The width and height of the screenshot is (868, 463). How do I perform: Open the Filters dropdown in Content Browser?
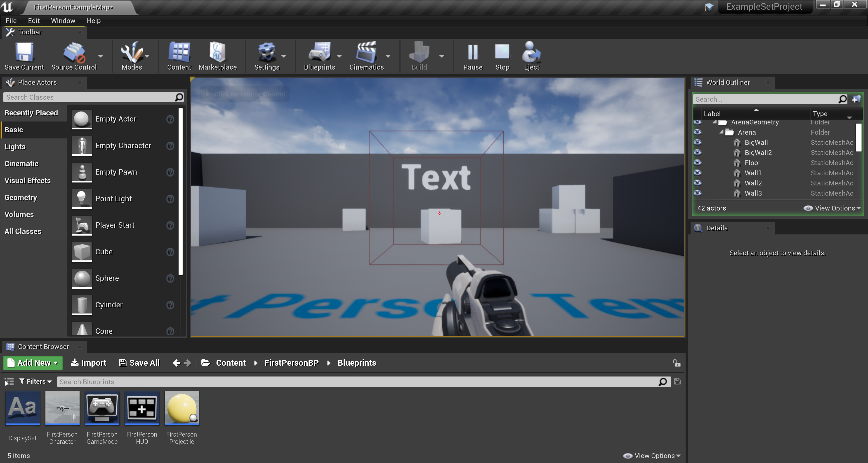(x=35, y=381)
